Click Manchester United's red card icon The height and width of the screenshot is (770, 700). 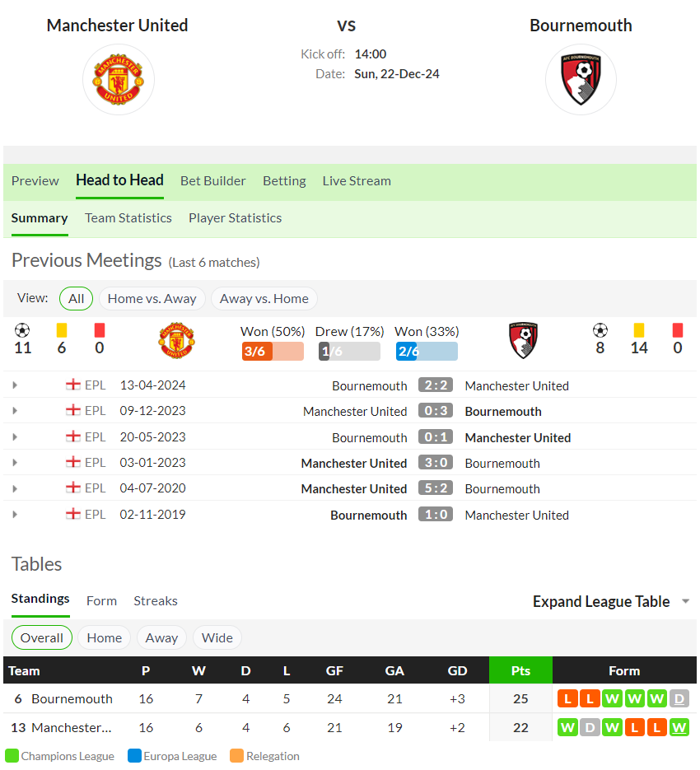pyautogui.click(x=100, y=330)
